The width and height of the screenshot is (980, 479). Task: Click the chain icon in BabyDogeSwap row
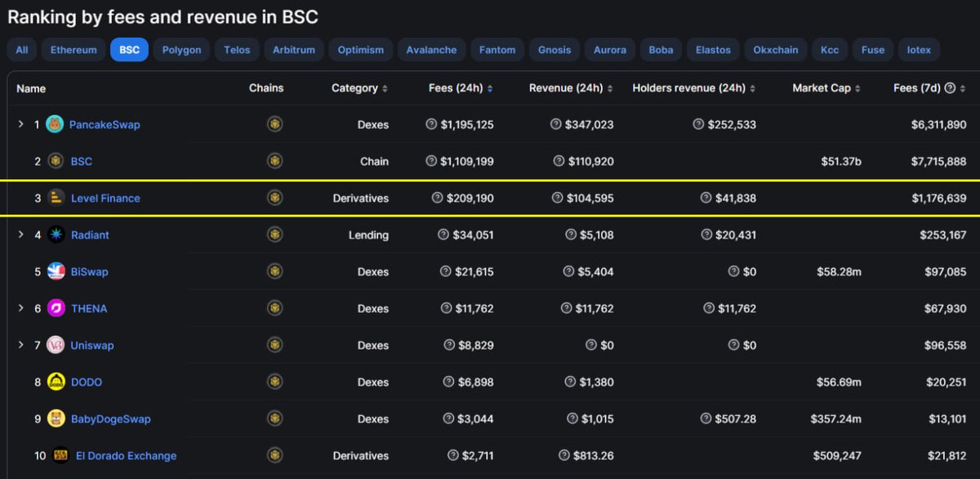coord(275,419)
